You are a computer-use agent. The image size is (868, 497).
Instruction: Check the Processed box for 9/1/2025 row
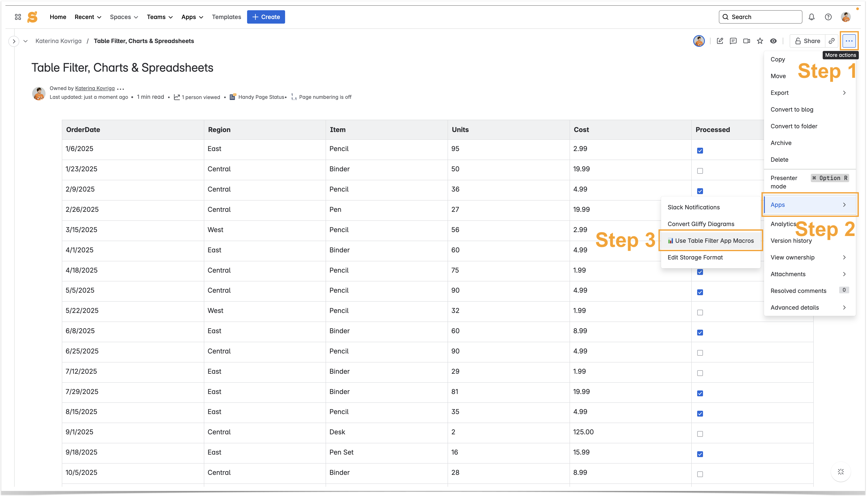[700, 434]
